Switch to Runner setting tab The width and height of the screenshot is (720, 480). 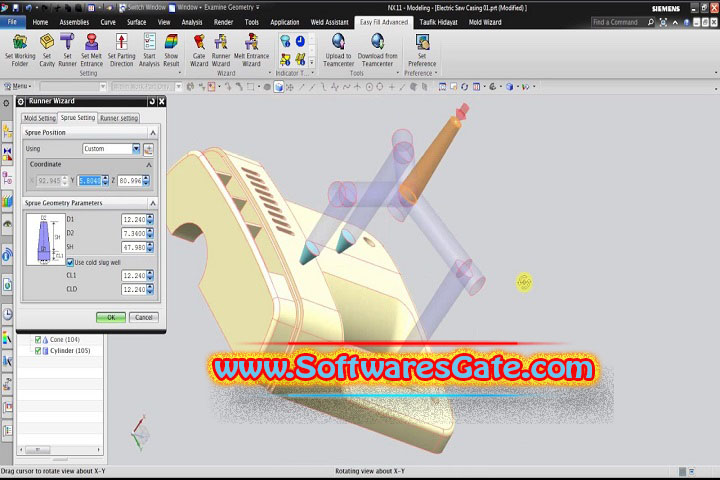[x=119, y=118]
